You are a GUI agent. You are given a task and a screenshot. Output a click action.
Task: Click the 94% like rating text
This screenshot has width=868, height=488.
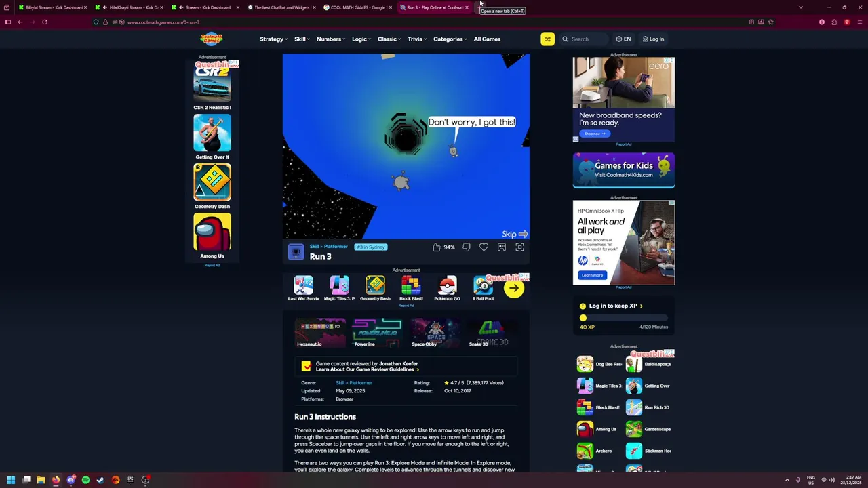point(449,247)
